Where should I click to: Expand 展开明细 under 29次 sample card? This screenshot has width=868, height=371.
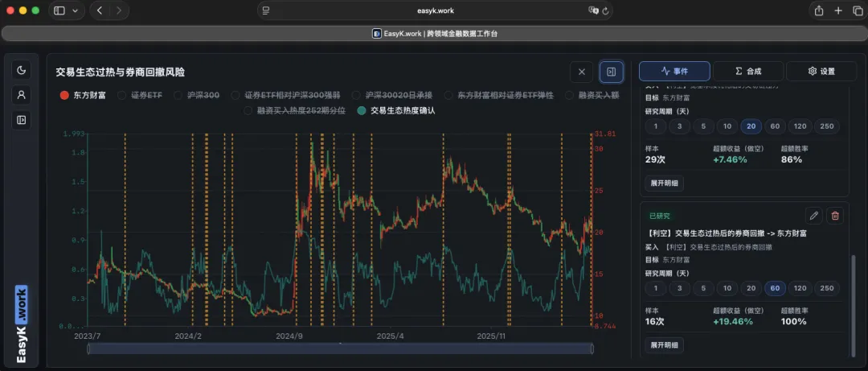click(x=665, y=183)
